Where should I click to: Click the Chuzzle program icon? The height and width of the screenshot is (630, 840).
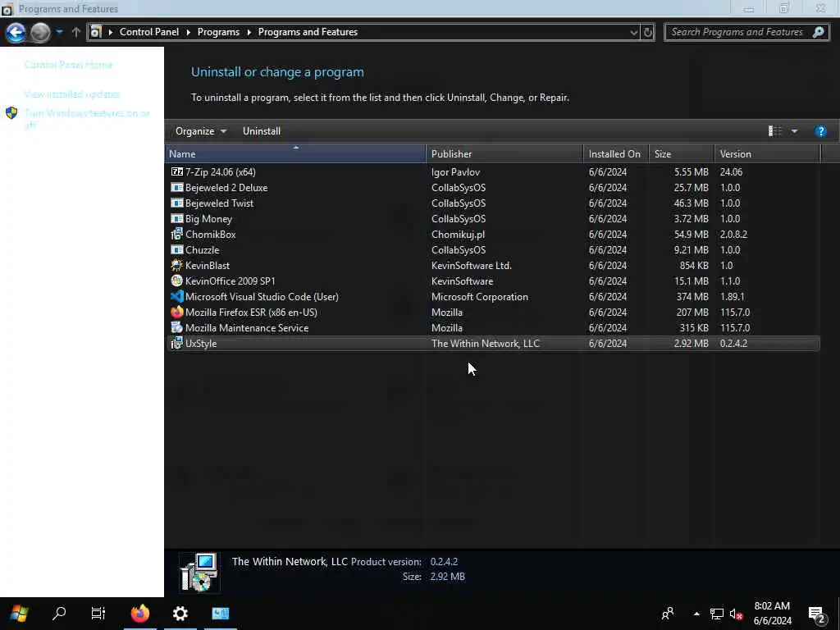coord(177,249)
